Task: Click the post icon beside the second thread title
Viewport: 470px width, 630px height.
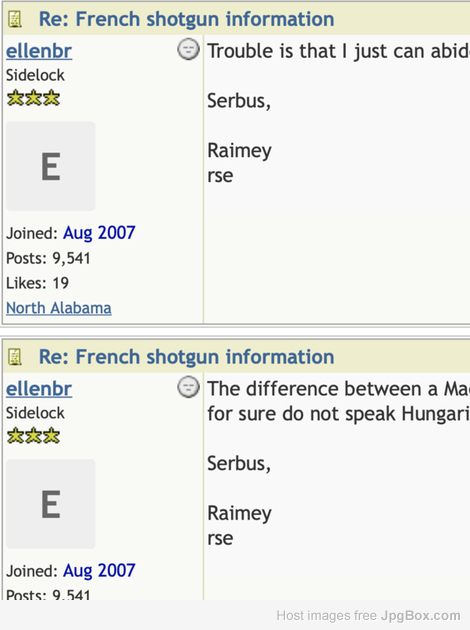Action: pos(15,357)
